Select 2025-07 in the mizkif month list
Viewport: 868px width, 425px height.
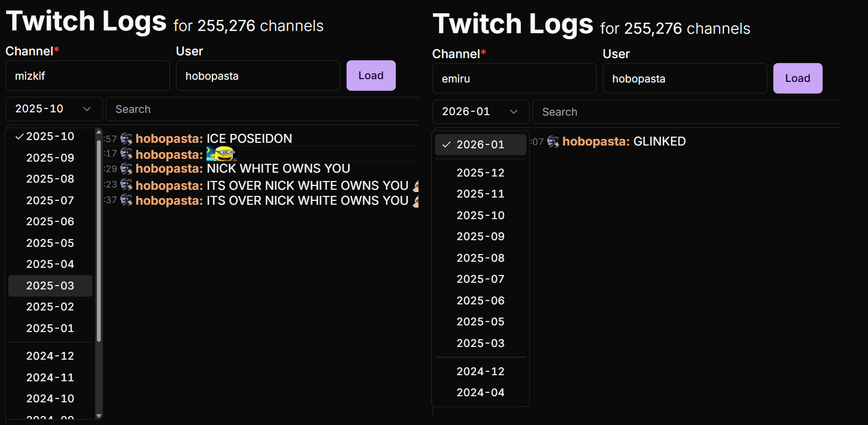tap(50, 200)
